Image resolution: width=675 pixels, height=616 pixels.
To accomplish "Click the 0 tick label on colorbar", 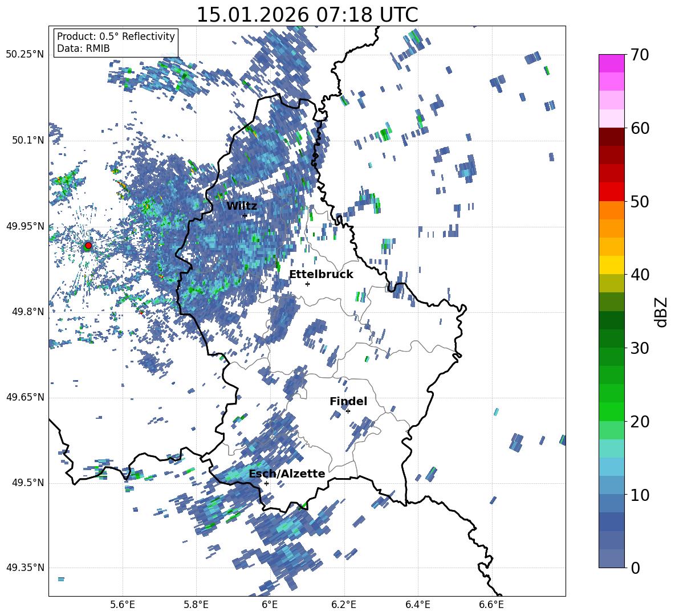I will (x=635, y=568).
